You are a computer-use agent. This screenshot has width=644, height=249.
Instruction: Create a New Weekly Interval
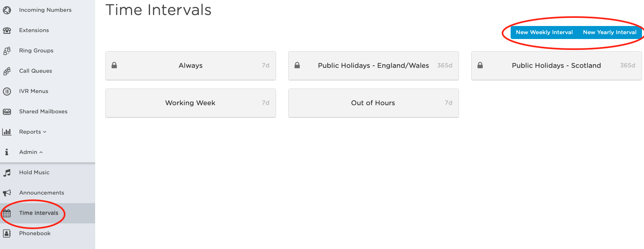pyautogui.click(x=544, y=32)
